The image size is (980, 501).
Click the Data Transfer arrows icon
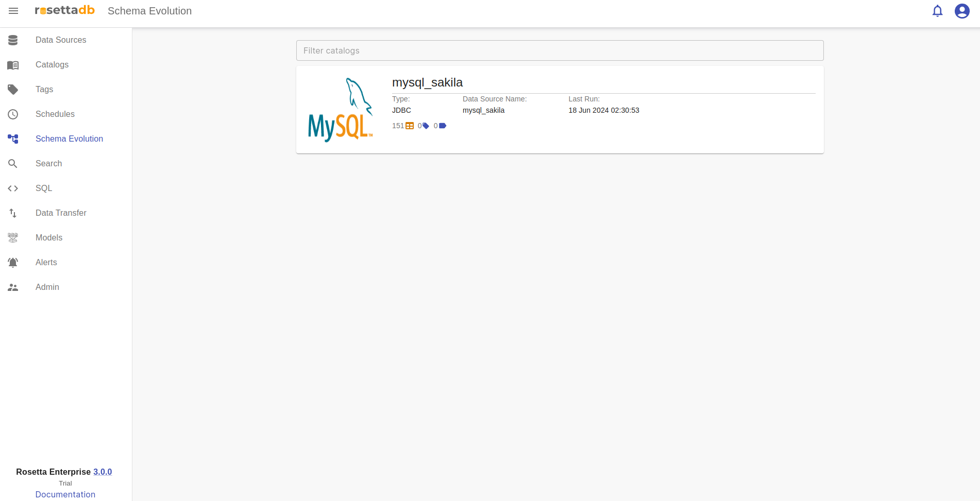(13, 213)
